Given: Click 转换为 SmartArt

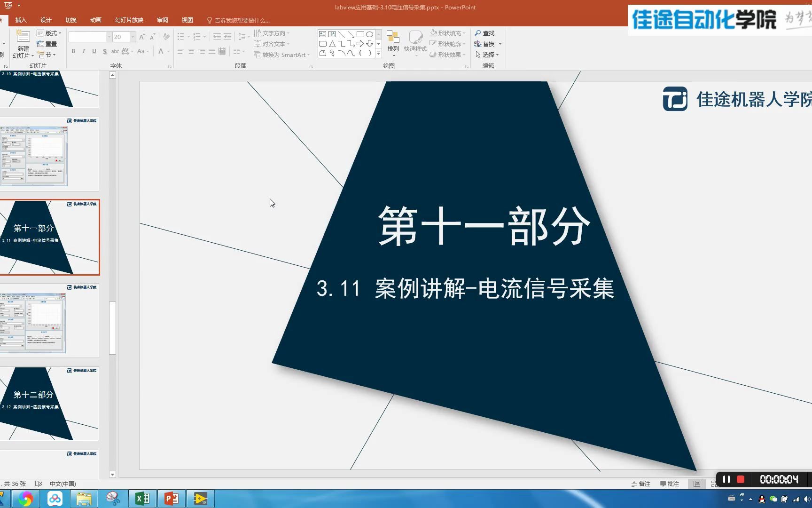Looking at the screenshot, I should 281,55.
